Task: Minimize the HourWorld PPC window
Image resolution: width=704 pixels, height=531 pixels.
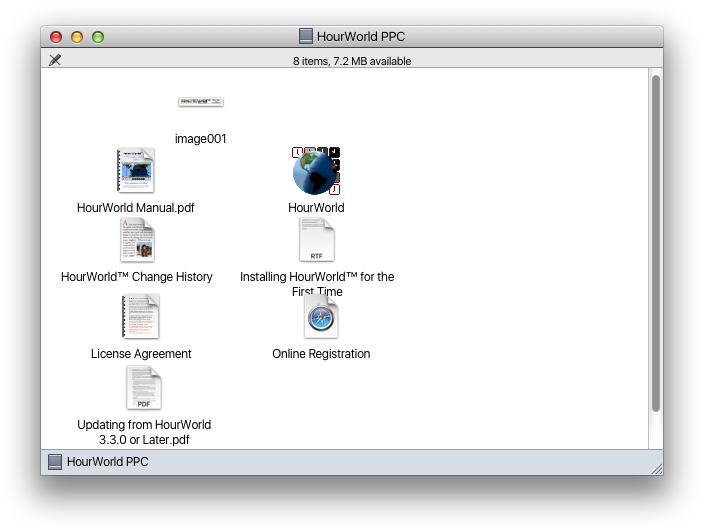Action: pos(77,37)
